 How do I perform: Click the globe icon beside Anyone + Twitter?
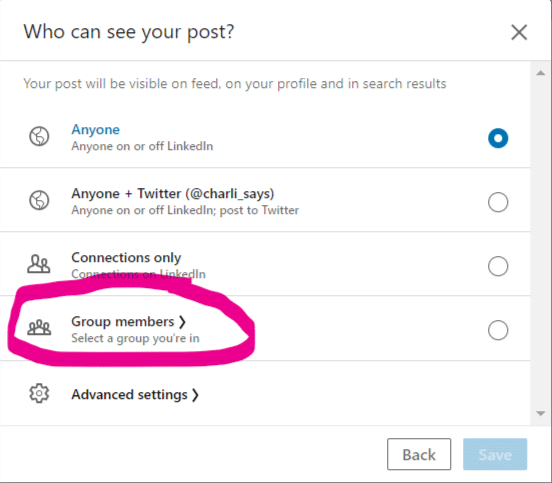[x=39, y=200]
